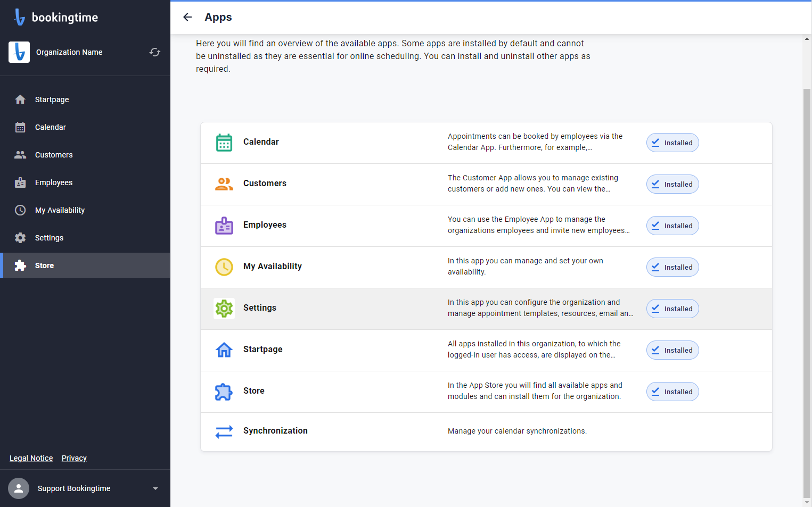Click the green Calendar app icon

pyautogui.click(x=224, y=143)
